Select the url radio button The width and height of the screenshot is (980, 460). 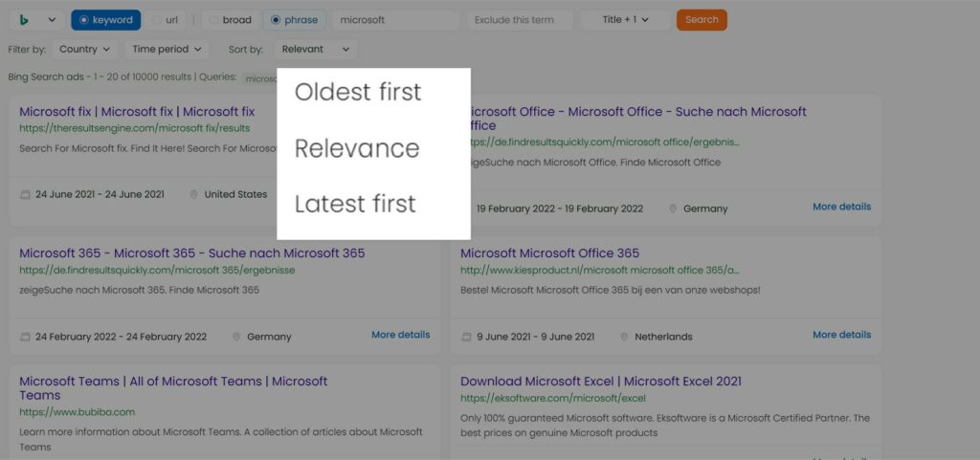point(165,20)
